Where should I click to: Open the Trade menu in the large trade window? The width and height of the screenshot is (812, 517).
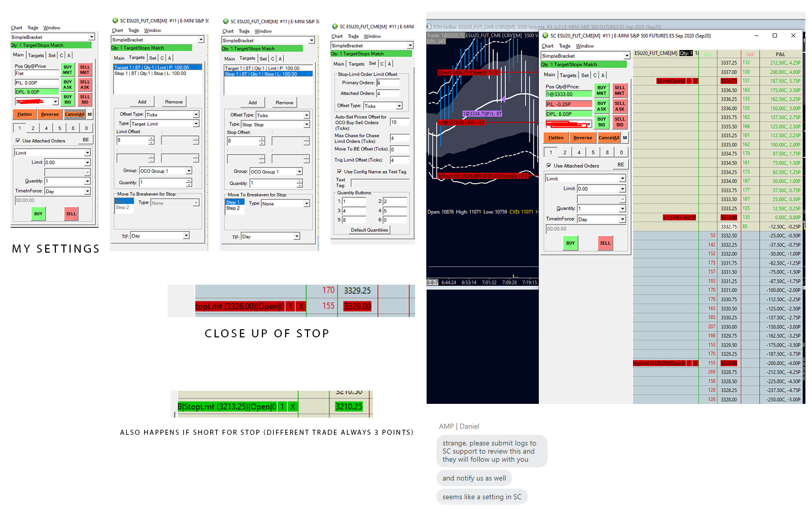[565, 46]
